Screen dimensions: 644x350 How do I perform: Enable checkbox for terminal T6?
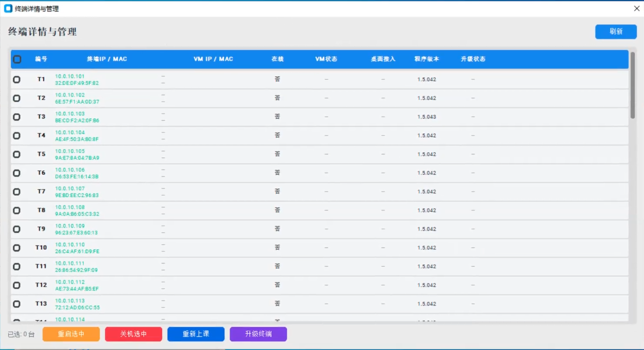pos(17,173)
